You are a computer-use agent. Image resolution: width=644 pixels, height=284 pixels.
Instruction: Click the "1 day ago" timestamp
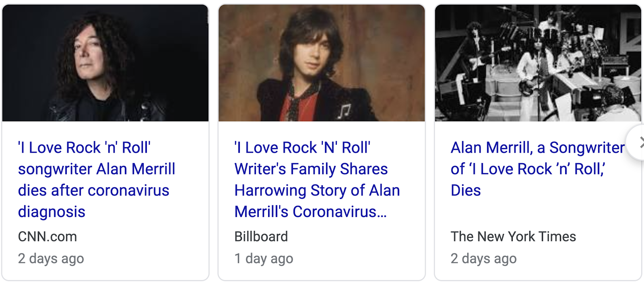pos(264,259)
